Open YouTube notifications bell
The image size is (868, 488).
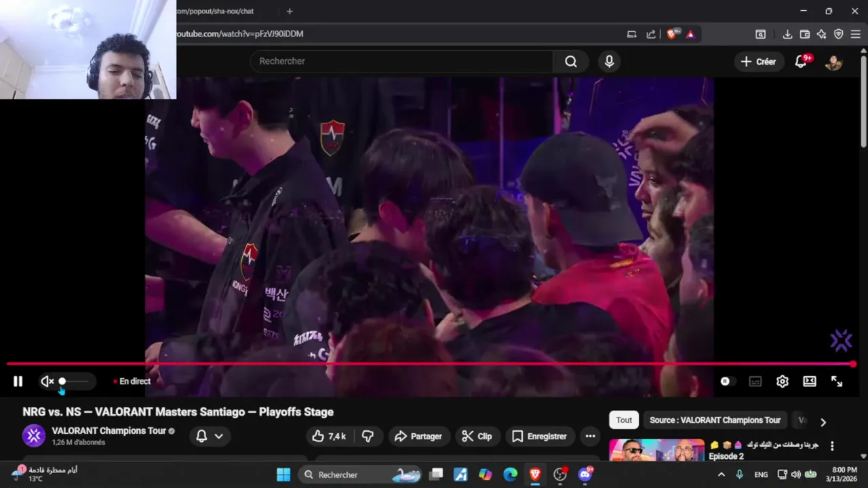point(802,62)
